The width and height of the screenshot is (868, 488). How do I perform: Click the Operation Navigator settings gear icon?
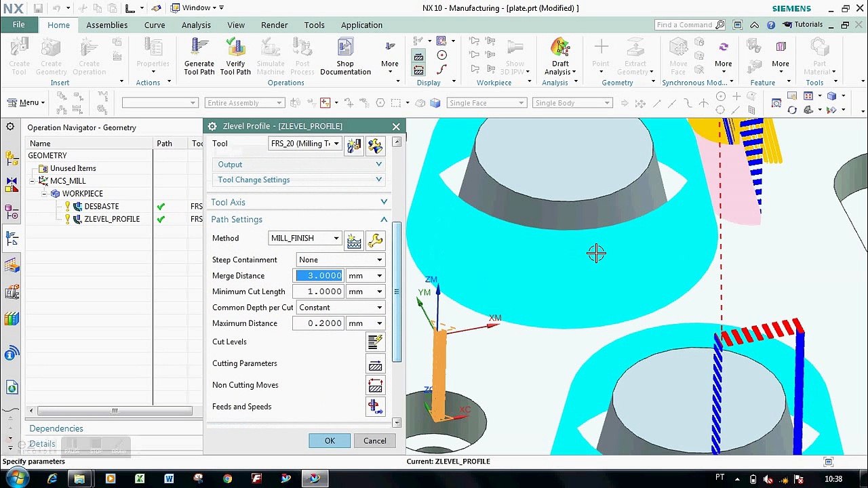(x=10, y=127)
